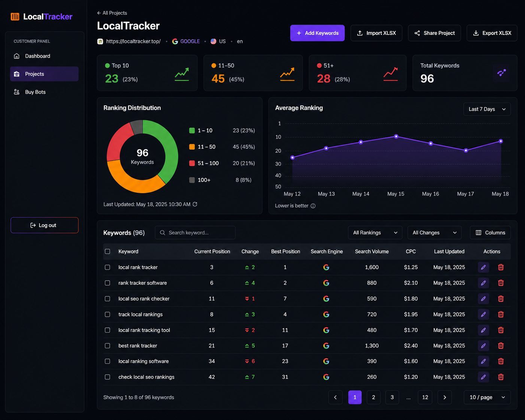Click the 'Search keyword...' field
This screenshot has height=420, width=525.
tap(195, 232)
